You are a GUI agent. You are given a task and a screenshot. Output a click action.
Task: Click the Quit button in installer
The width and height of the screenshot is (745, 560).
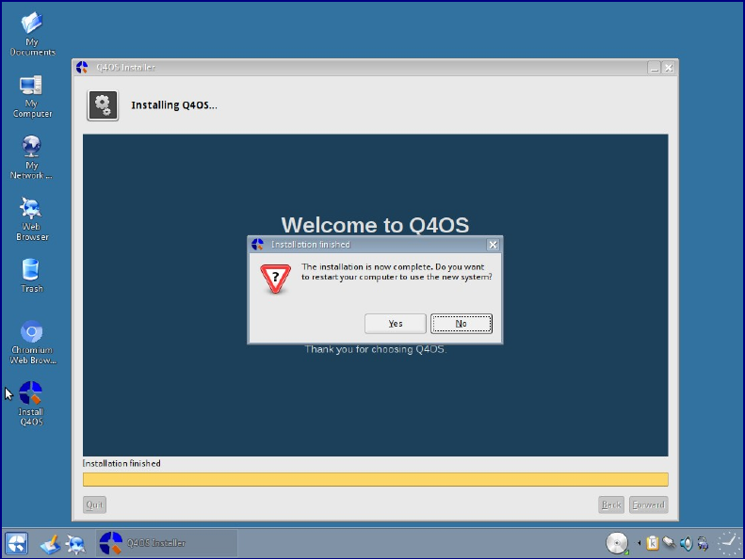point(94,504)
